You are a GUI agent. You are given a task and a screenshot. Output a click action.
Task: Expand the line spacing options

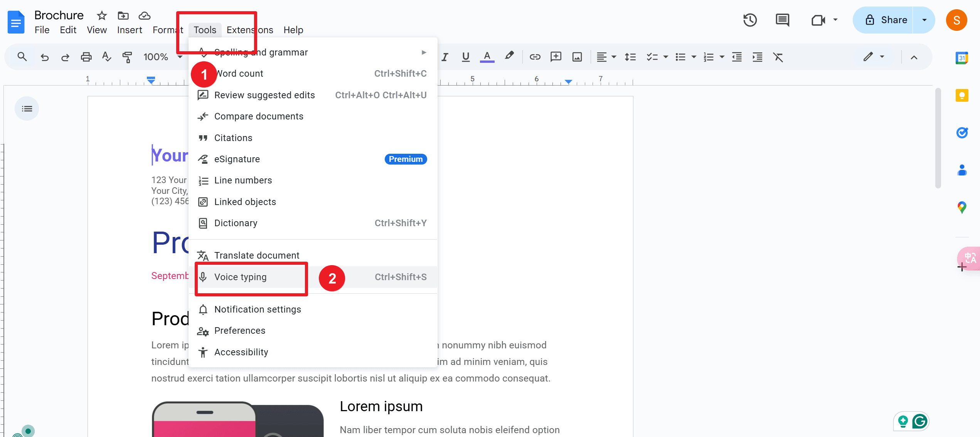click(x=630, y=57)
